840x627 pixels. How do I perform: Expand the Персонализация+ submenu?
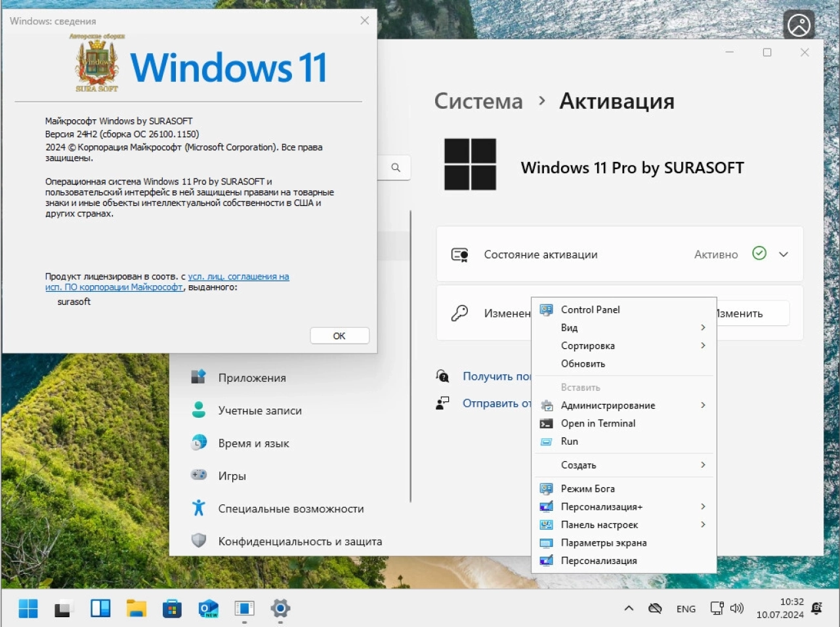623,506
